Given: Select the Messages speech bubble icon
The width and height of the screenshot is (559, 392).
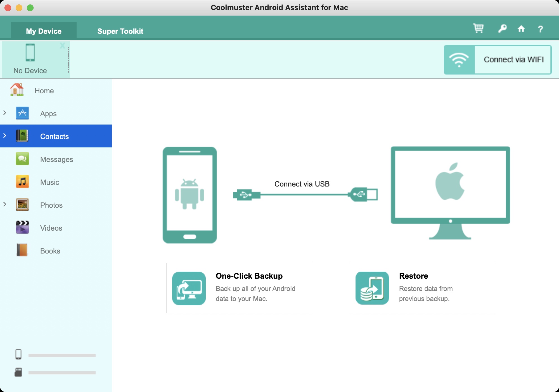Looking at the screenshot, I should click(x=22, y=159).
